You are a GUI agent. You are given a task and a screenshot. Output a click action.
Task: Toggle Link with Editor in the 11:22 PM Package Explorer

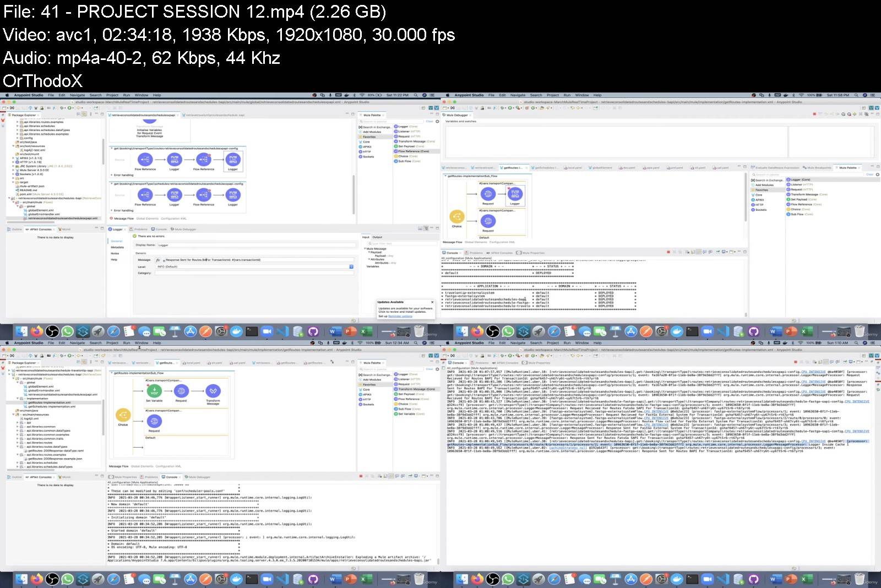pyautogui.click(x=84, y=115)
